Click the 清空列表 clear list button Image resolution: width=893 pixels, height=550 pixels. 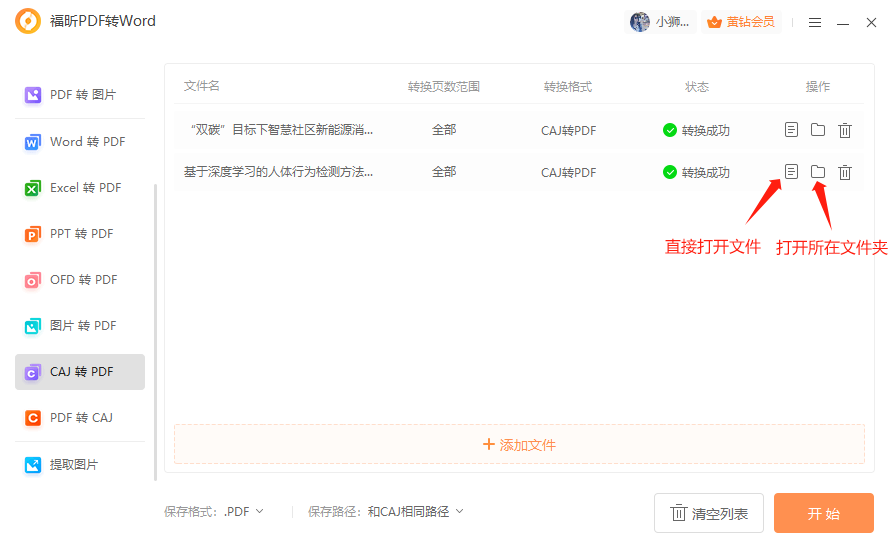tap(708, 513)
